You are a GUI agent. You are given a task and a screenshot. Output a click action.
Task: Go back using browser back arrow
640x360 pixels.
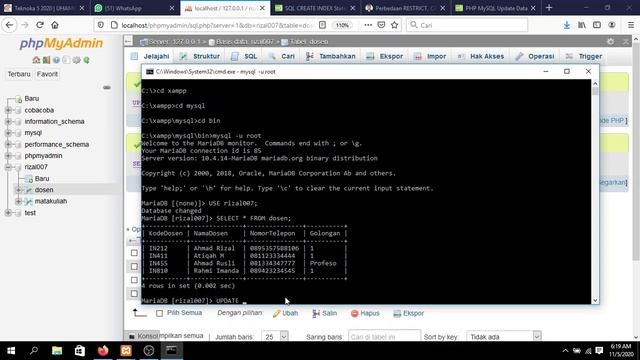coord(9,25)
